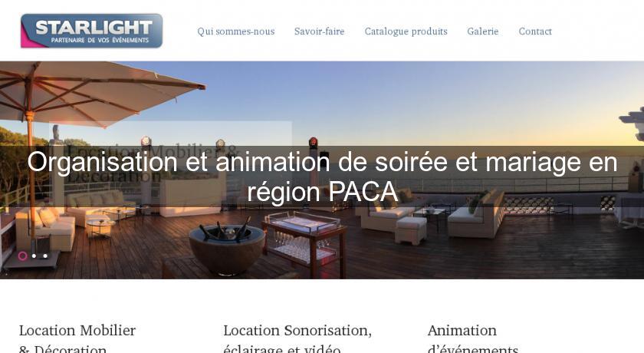
Task: Click the terrace hero slider image
Action: coord(322,170)
